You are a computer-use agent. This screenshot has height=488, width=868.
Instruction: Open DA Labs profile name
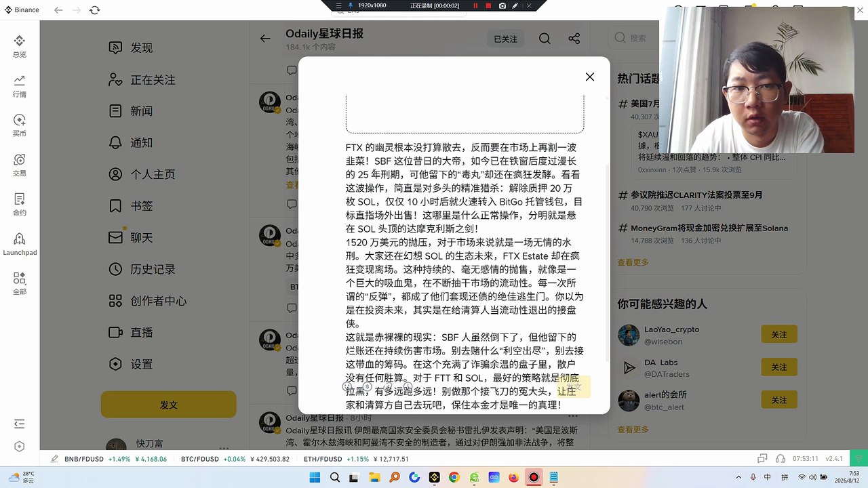click(660, 362)
